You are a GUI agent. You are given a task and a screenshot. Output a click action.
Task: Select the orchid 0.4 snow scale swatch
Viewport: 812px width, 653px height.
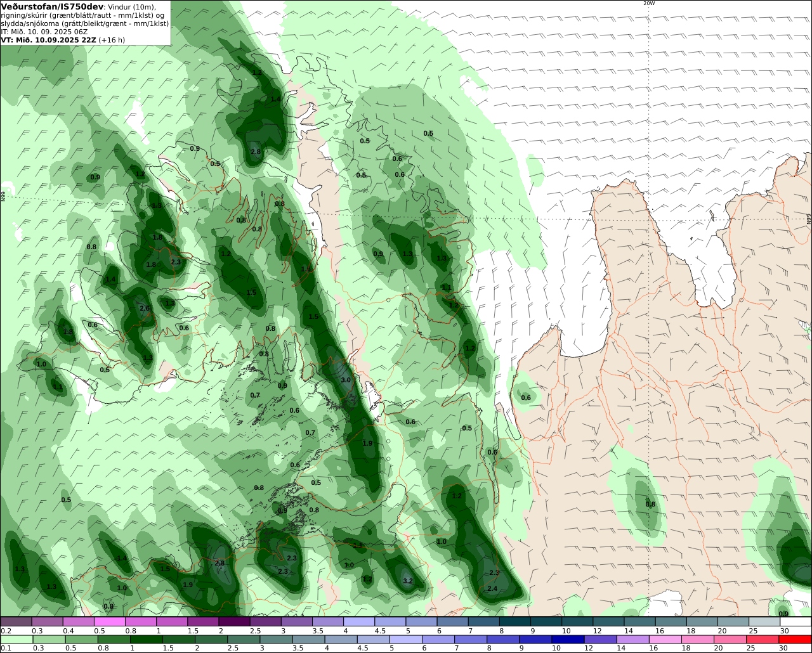point(78,621)
